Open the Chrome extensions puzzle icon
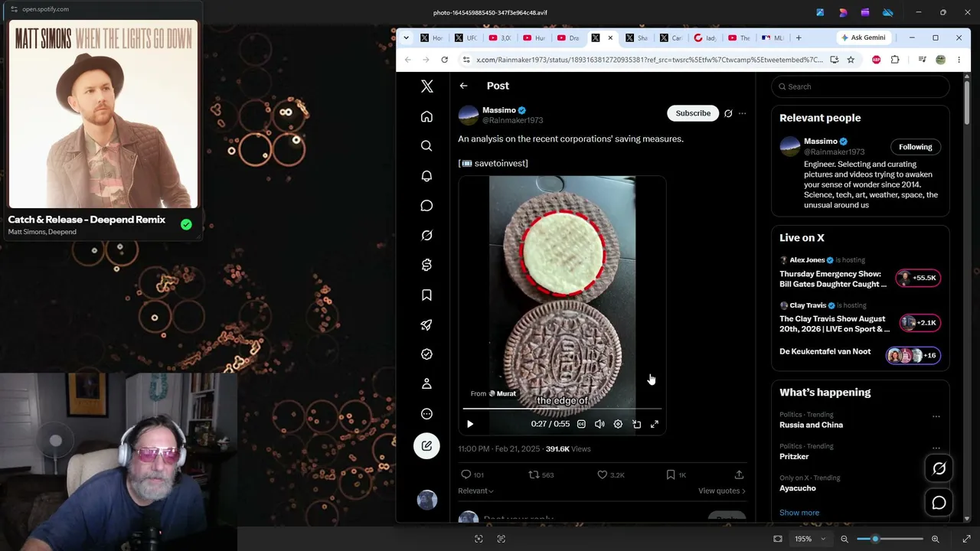The image size is (980, 551). [x=895, y=60]
